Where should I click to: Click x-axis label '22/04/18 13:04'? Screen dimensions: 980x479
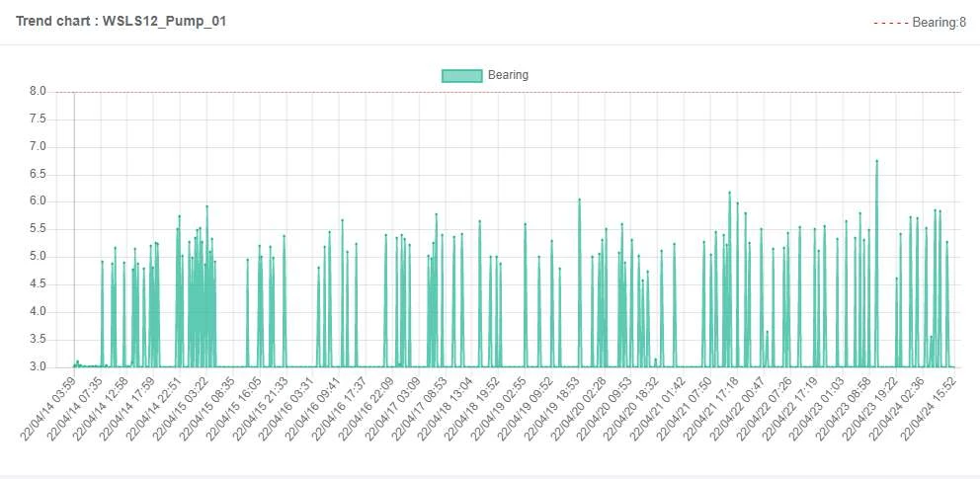click(x=445, y=409)
